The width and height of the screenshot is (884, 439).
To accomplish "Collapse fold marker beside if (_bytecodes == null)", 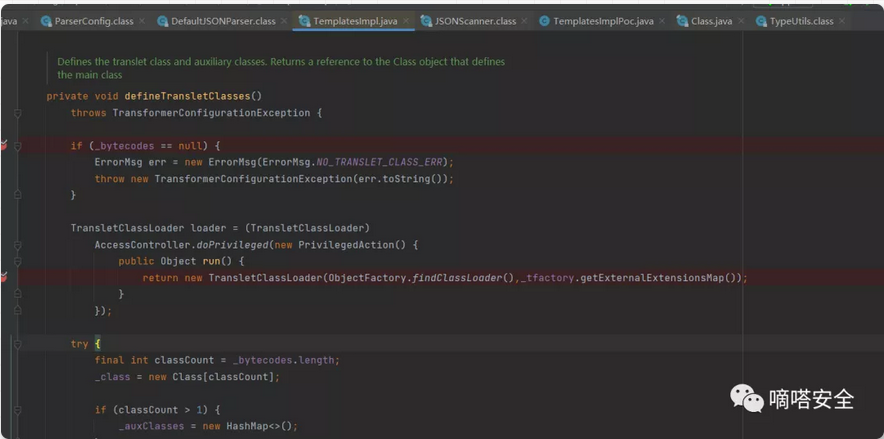I will pos(17,146).
